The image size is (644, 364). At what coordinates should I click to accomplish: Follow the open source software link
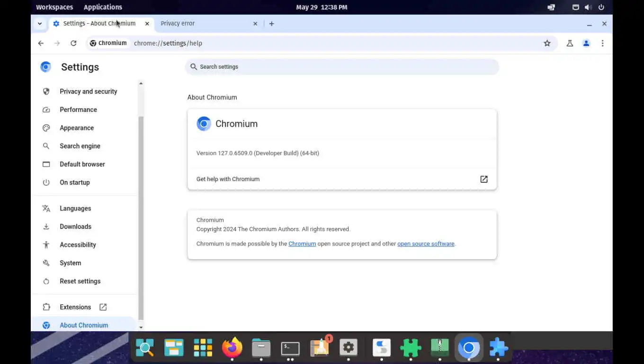[x=426, y=244]
